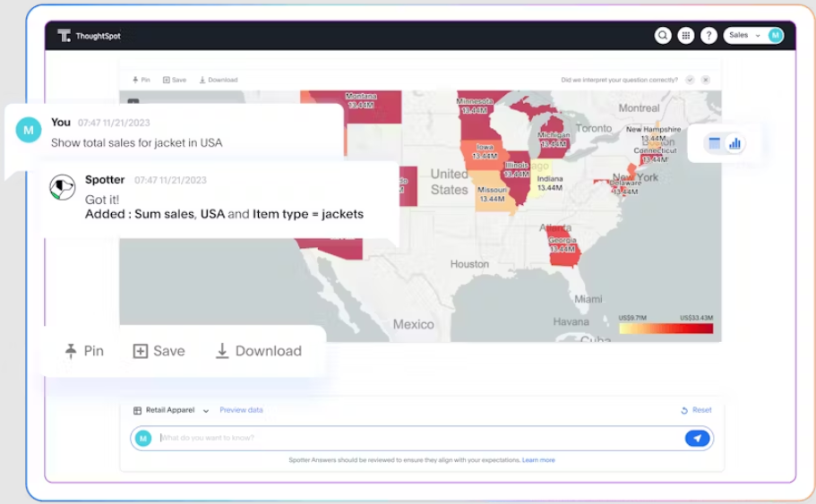The height and width of the screenshot is (504, 816).
Task: Open the Learn more link
Action: [x=538, y=460]
